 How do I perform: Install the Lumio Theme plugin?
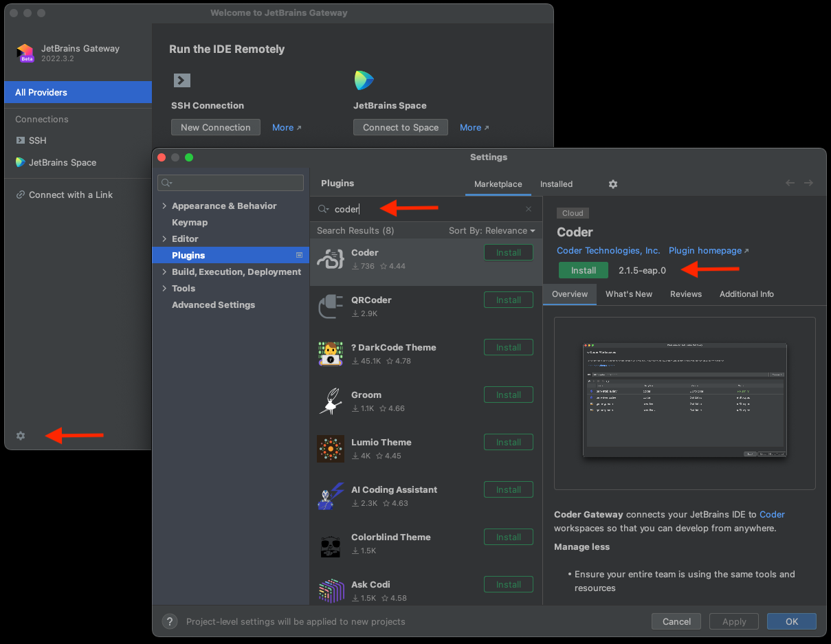click(509, 442)
